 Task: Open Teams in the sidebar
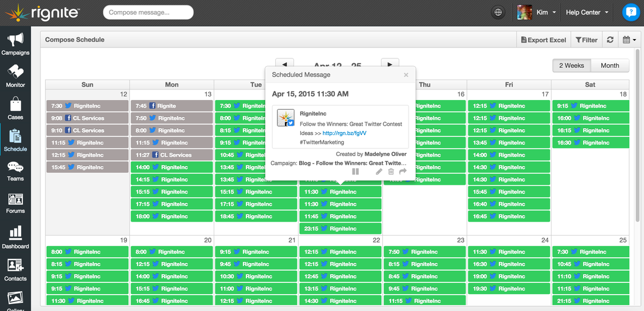pos(15,171)
